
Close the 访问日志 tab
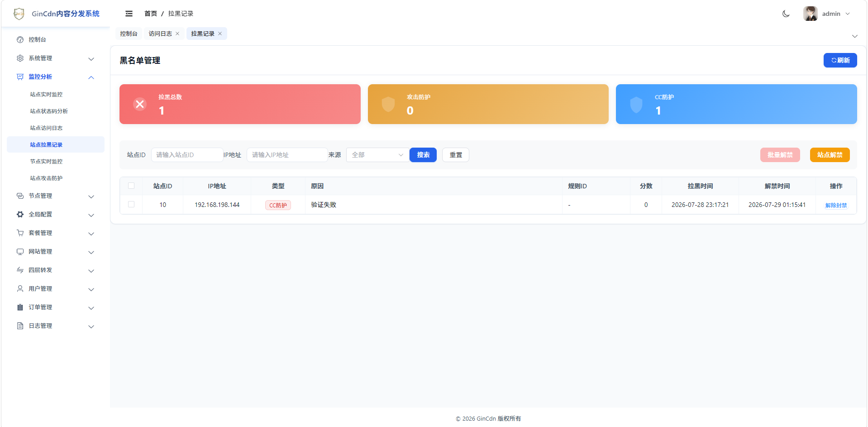[177, 34]
